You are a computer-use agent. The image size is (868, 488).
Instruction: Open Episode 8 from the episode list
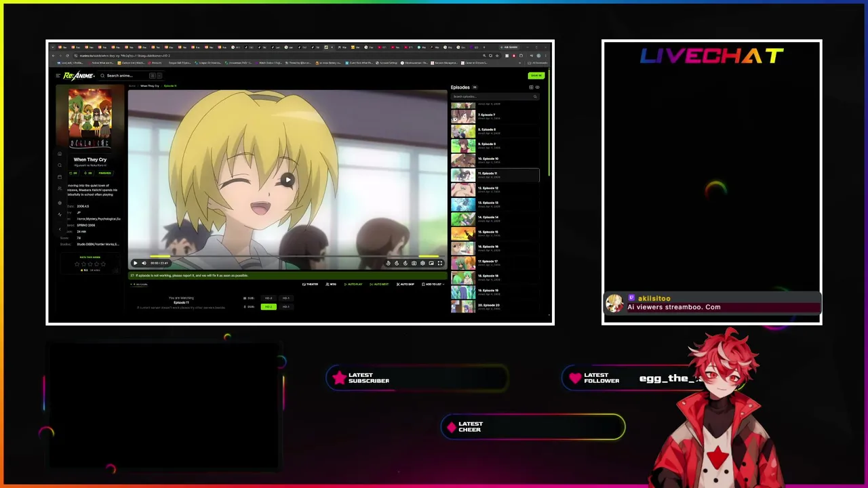(x=495, y=131)
